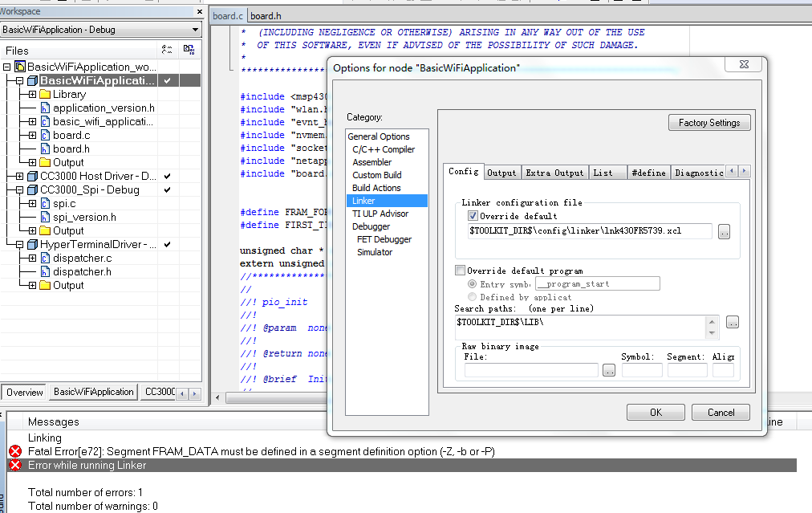
Task: Confirm options with the OK button
Action: tap(656, 413)
